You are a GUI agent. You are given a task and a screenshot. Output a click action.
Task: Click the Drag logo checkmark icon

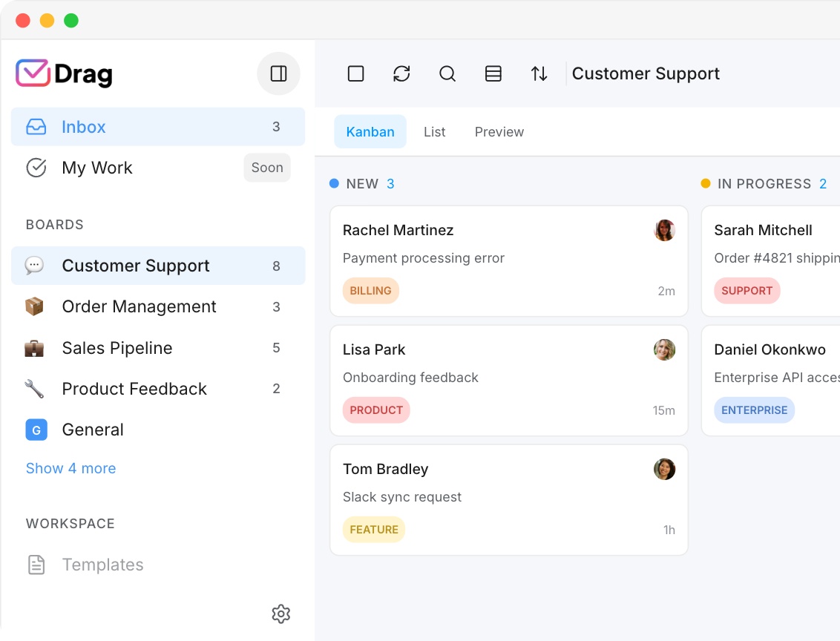point(33,73)
